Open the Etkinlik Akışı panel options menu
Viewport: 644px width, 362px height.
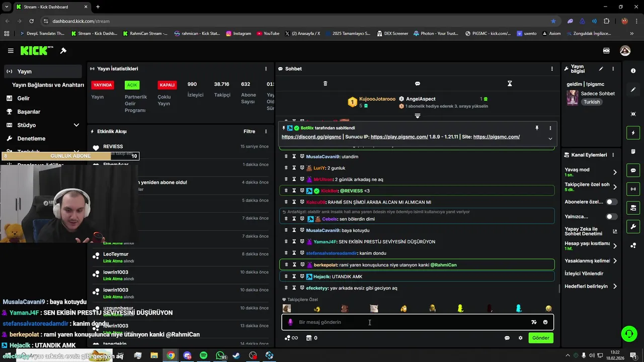266,132
